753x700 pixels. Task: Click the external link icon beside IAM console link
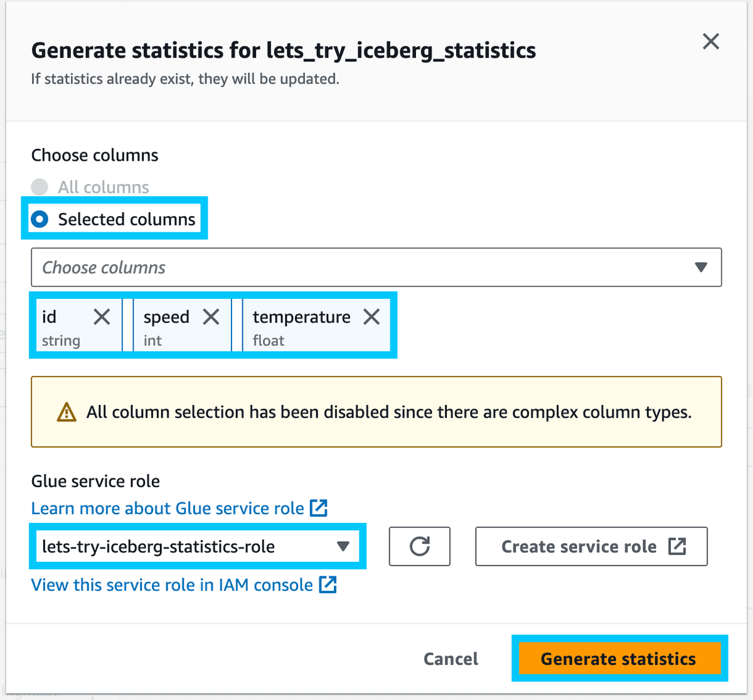click(x=329, y=584)
